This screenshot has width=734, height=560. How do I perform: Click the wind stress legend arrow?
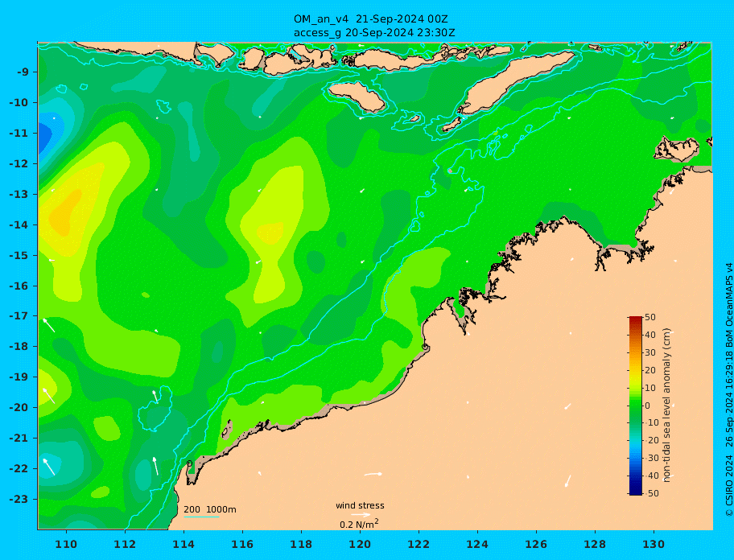coord(361,515)
